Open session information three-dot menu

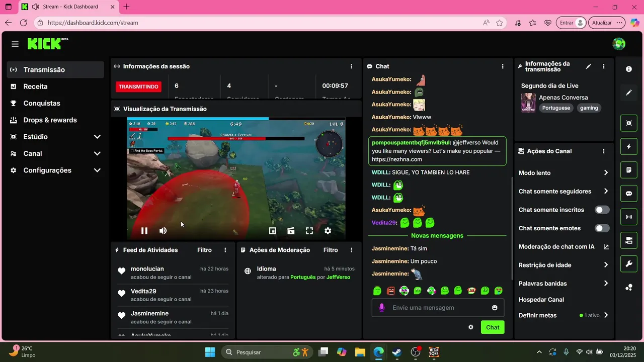pos(351,66)
